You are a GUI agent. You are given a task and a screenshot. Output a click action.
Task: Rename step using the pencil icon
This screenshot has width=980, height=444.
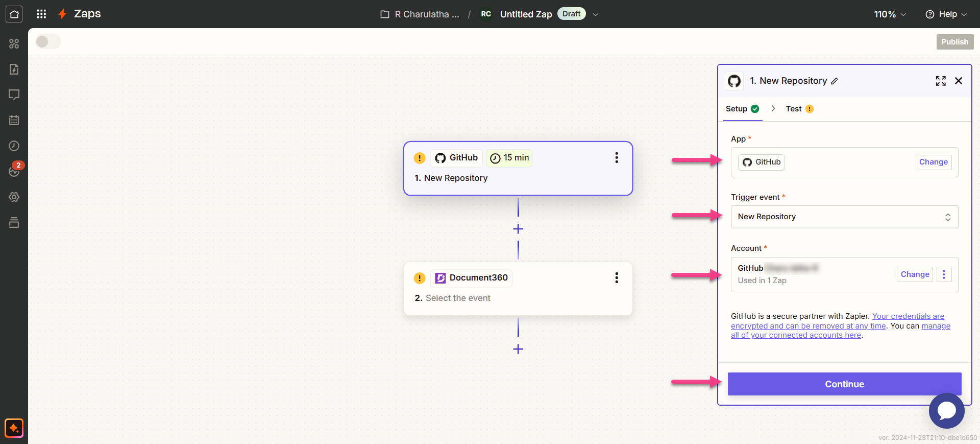point(835,81)
